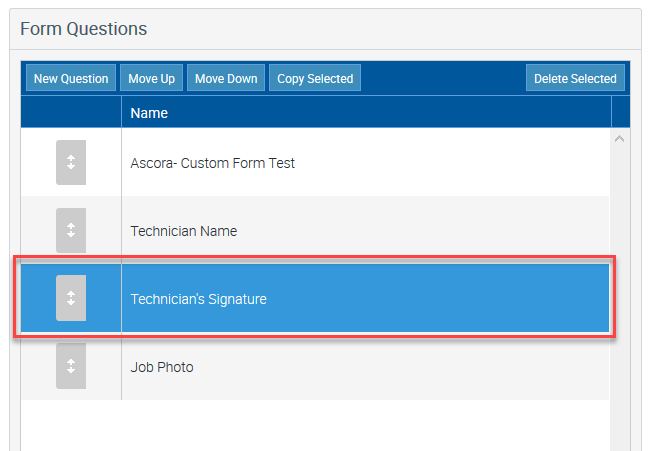Click the empty area below Job Photo
This screenshot has width=649, height=451.
315,425
